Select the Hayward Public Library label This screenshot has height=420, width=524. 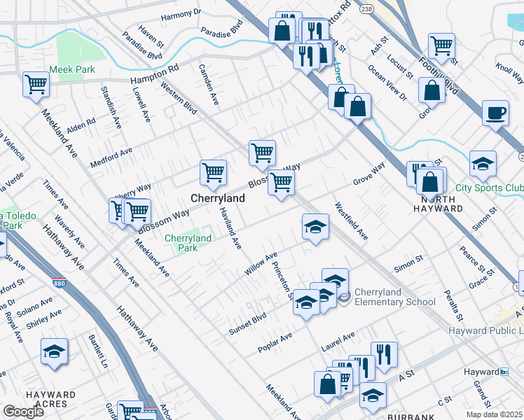click(486, 330)
